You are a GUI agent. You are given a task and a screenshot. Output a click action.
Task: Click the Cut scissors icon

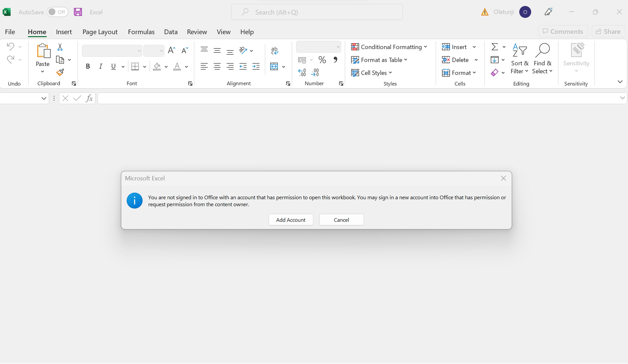tap(60, 47)
